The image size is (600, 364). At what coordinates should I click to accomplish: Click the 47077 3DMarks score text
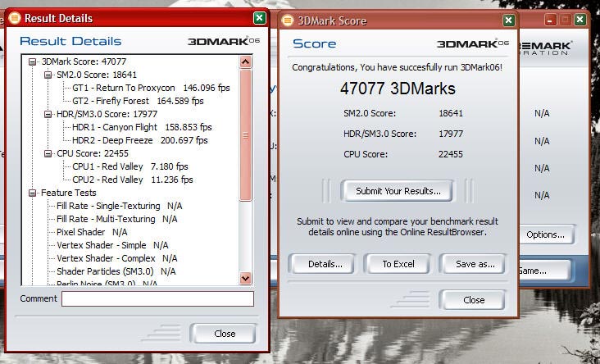coord(398,89)
